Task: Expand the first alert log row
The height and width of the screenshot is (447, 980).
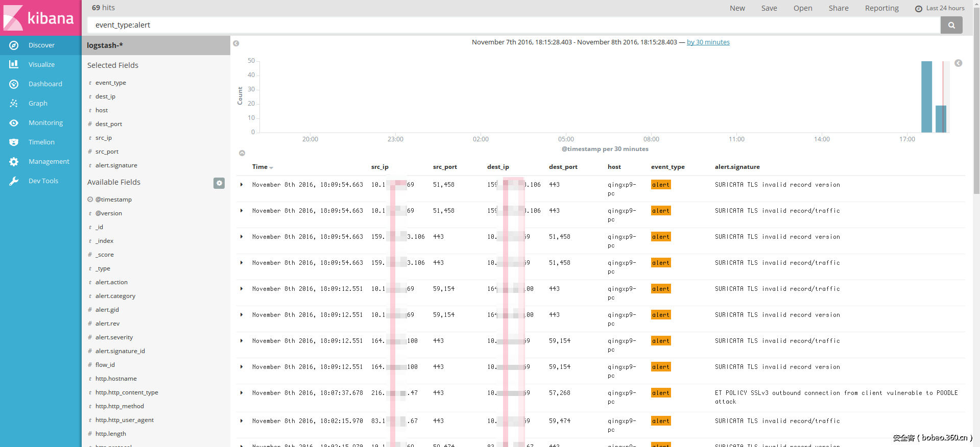Action: click(x=242, y=185)
